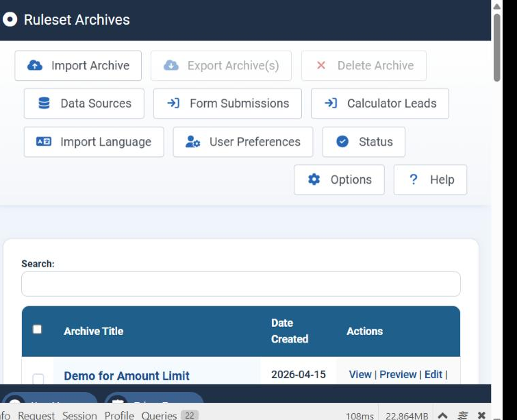Toggle the select-all checkbox in the table header
Image resolution: width=517 pixels, height=420 pixels.
point(37,330)
